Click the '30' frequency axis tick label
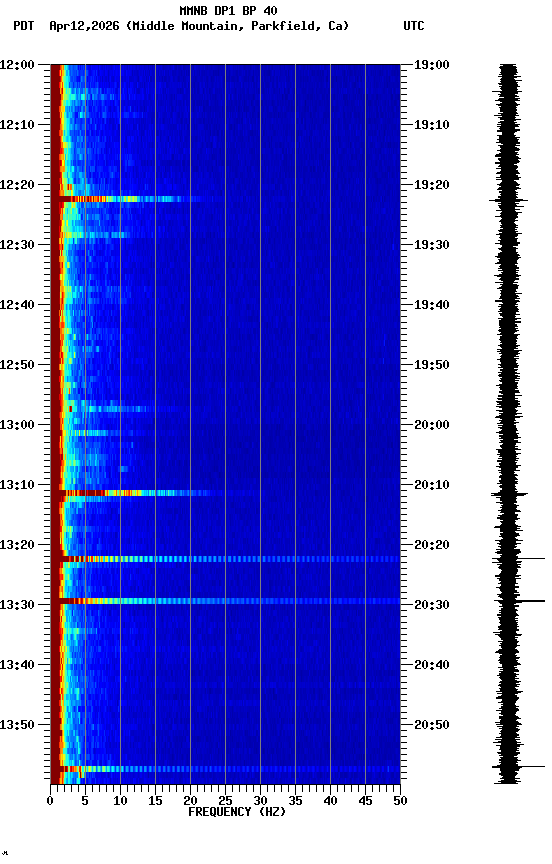Screen dimensions: 552x864 pos(261,802)
